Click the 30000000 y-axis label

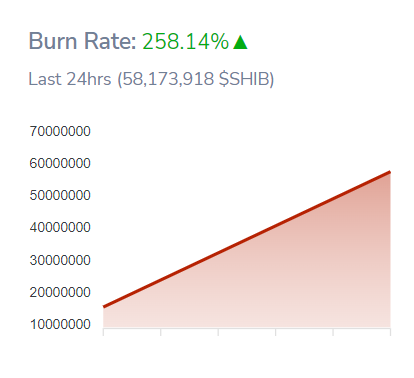pos(60,260)
